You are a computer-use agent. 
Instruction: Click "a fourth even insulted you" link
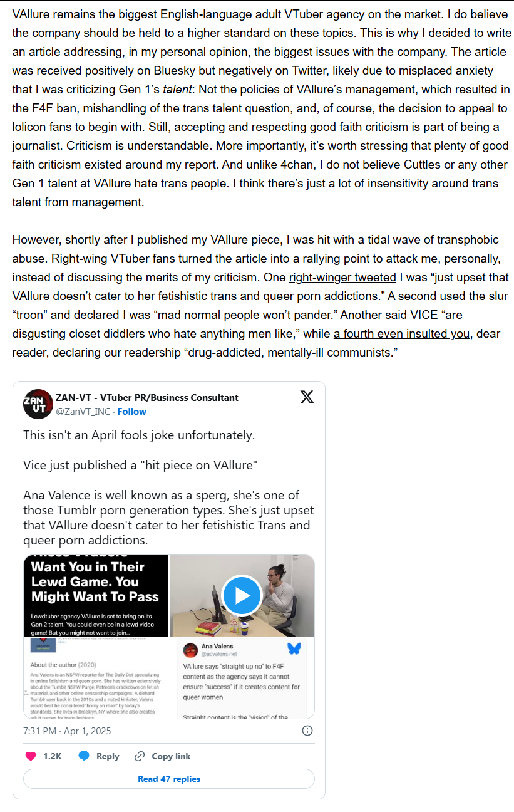pos(401,333)
